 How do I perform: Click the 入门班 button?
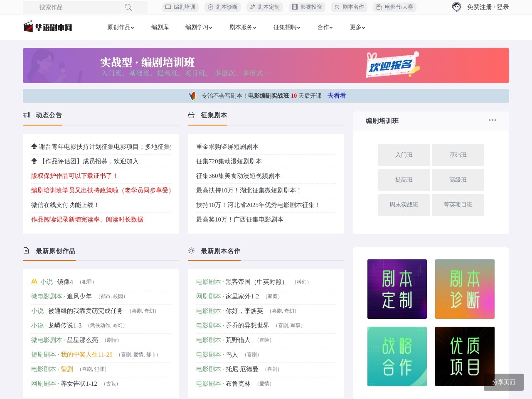[x=404, y=155]
